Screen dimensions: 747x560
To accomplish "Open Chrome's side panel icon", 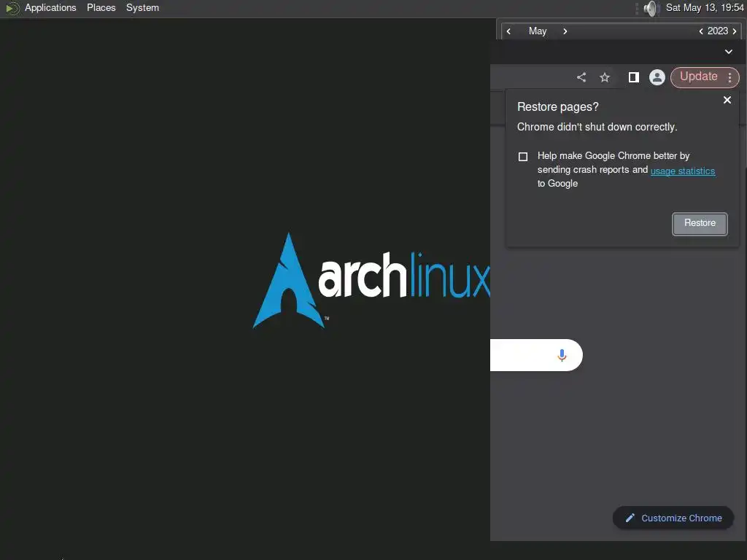I will point(634,77).
